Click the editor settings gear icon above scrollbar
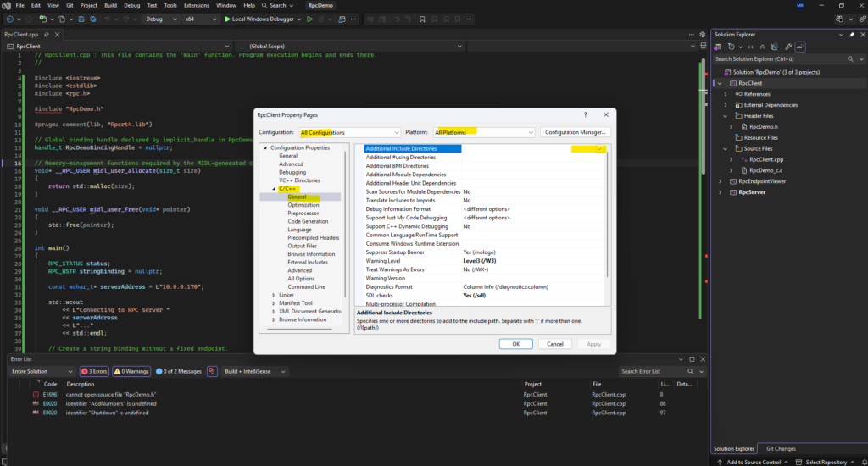This screenshot has width=868, height=466. (x=703, y=34)
